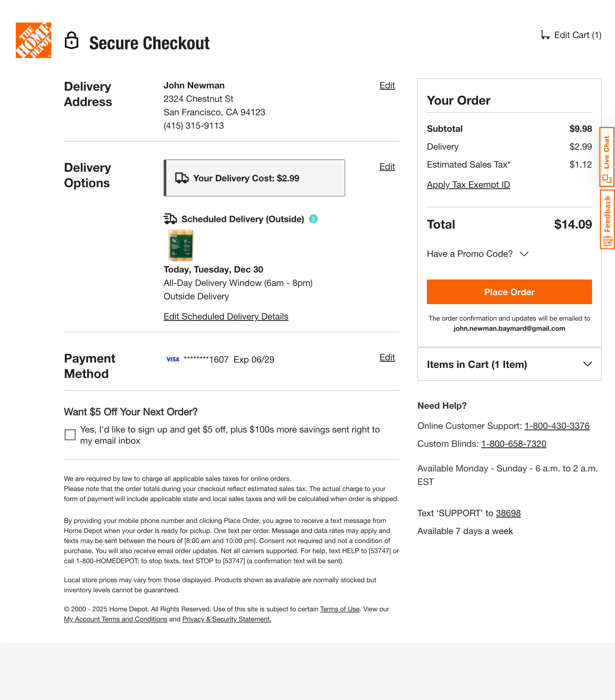The height and width of the screenshot is (700, 615).
Task: Edit the Payment Method
Action: [387, 357]
